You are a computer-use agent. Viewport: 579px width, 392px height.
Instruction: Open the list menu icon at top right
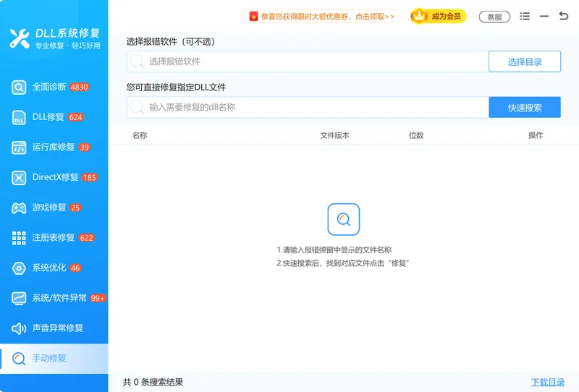[x=524, y=16]
